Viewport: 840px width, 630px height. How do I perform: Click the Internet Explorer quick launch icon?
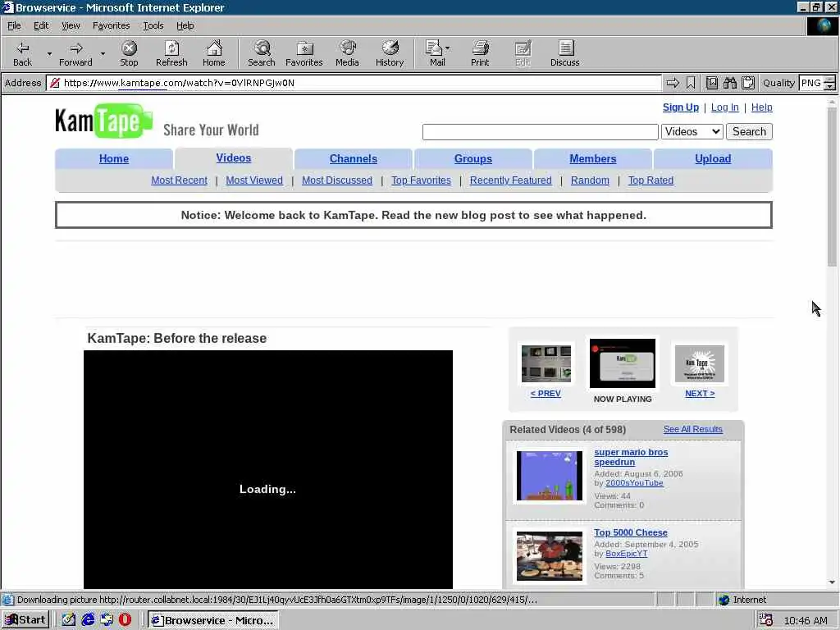tap(89, 620)
